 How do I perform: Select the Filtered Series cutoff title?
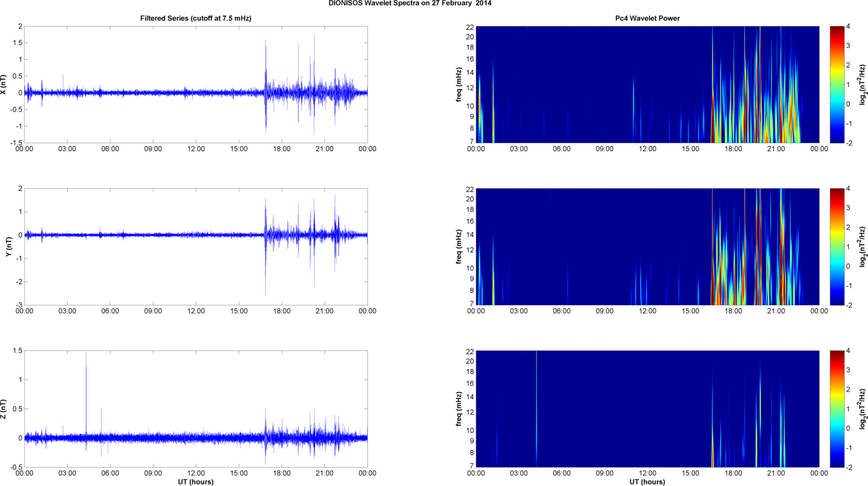(x=196, y=18)
